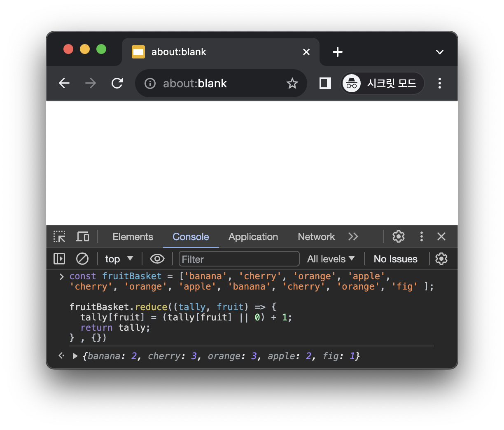The width and height of the screenshot is (504, 430).
Task: Open Console settings gear
Action: click(441, 259)
